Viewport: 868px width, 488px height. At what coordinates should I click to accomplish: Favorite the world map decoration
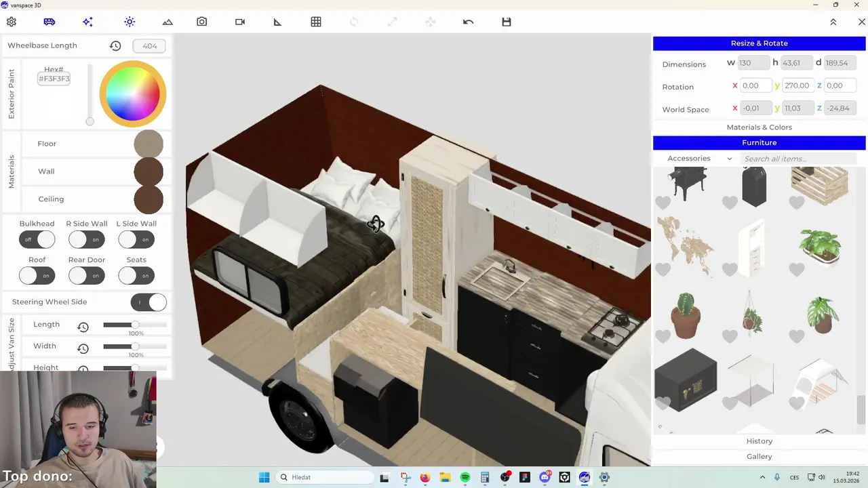click(663, 270)
